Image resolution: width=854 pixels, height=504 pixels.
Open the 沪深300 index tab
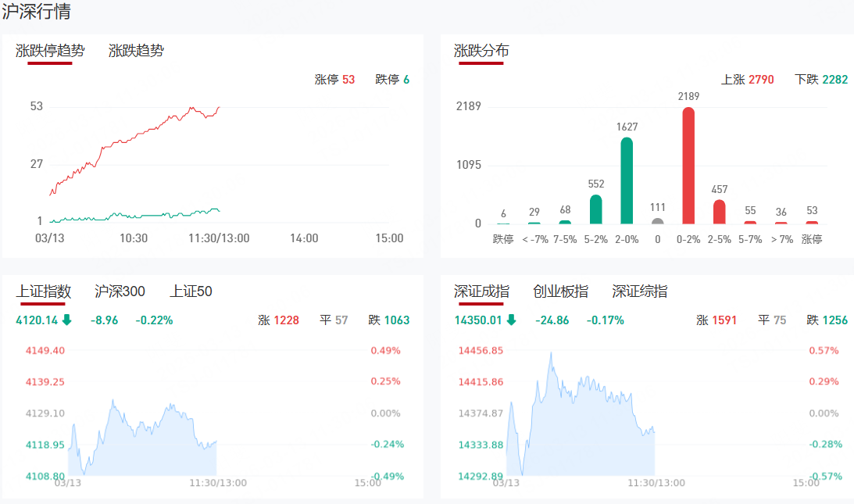click(120, 291)
